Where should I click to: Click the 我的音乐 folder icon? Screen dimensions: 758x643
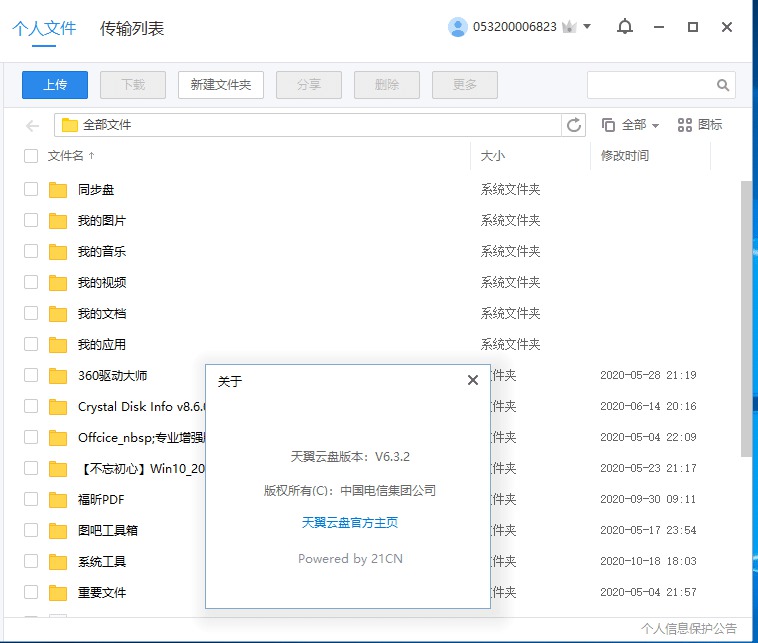[58, 251]
